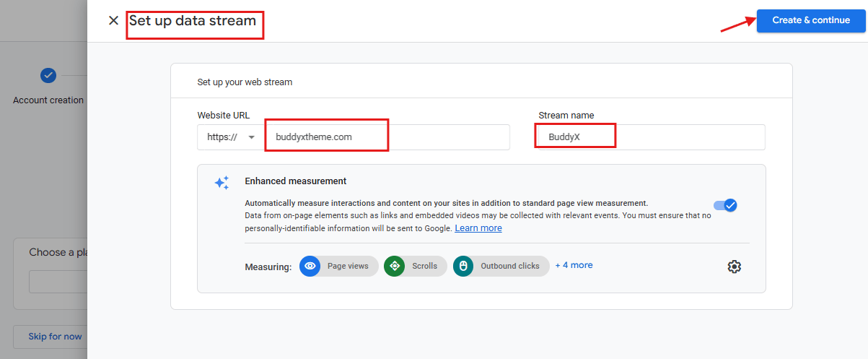Focus the Stream name input field
The width and height of the screenshot is (868, 359).
coord(652,137)
